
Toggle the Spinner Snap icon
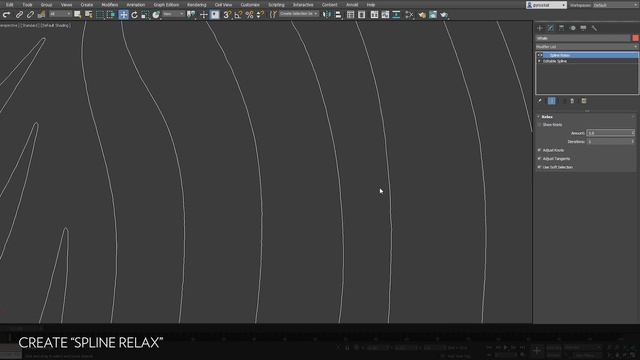[260, 15]
